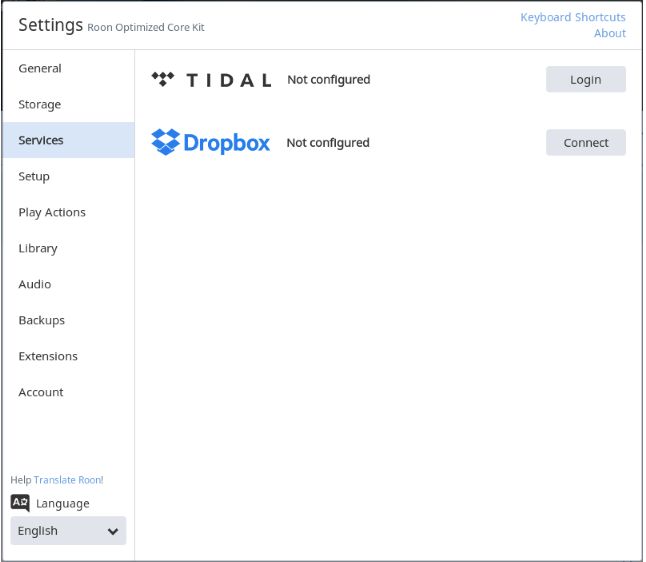Open the Library settings
The width and height of the screenshot is (646, 562).
68,248
